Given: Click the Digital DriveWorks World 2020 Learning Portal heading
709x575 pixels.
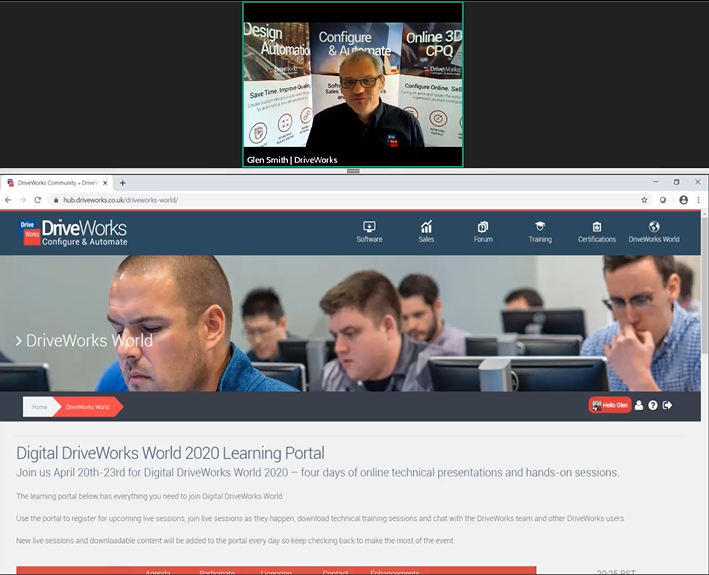Looking at the screenshot, I should [170, 453].
